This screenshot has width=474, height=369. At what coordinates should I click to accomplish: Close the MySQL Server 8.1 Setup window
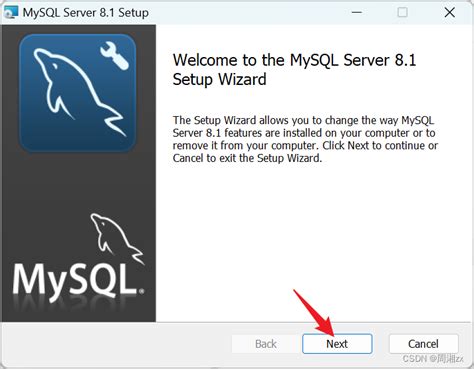point(450,13)
